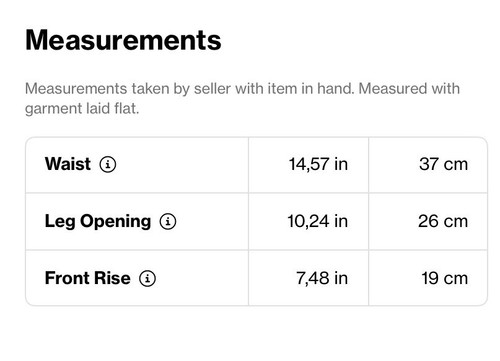Click the Measurements heading

pos(123,40)
